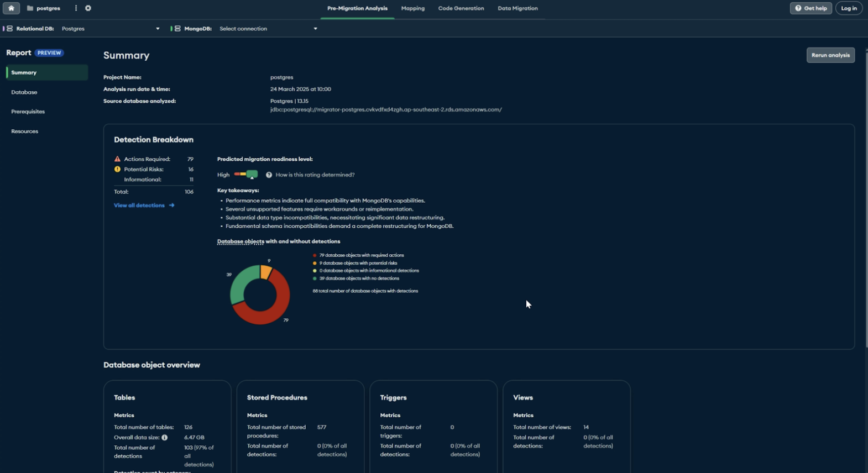This screenshot has height=473, width=868.
Task: Click total number of tables value 126
Action: click(x=189, y=427)
